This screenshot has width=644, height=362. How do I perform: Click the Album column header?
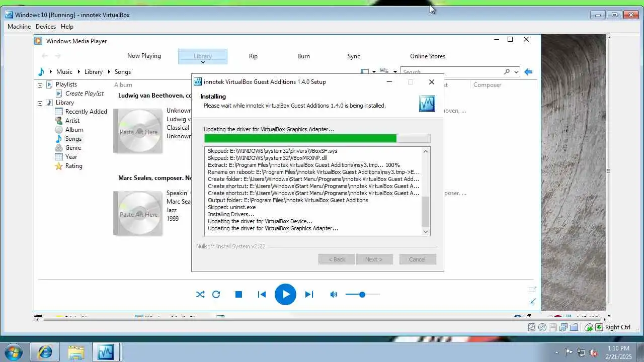click(x=123, y=85)
